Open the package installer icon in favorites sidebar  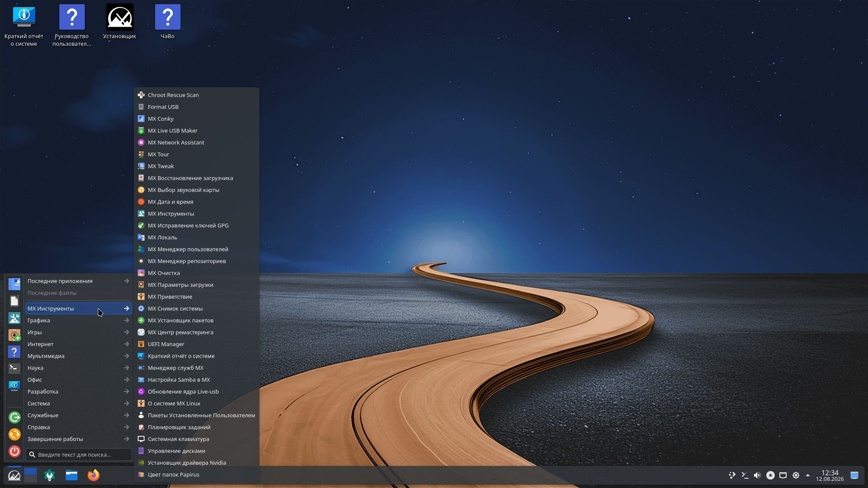(x=14, y=335)
